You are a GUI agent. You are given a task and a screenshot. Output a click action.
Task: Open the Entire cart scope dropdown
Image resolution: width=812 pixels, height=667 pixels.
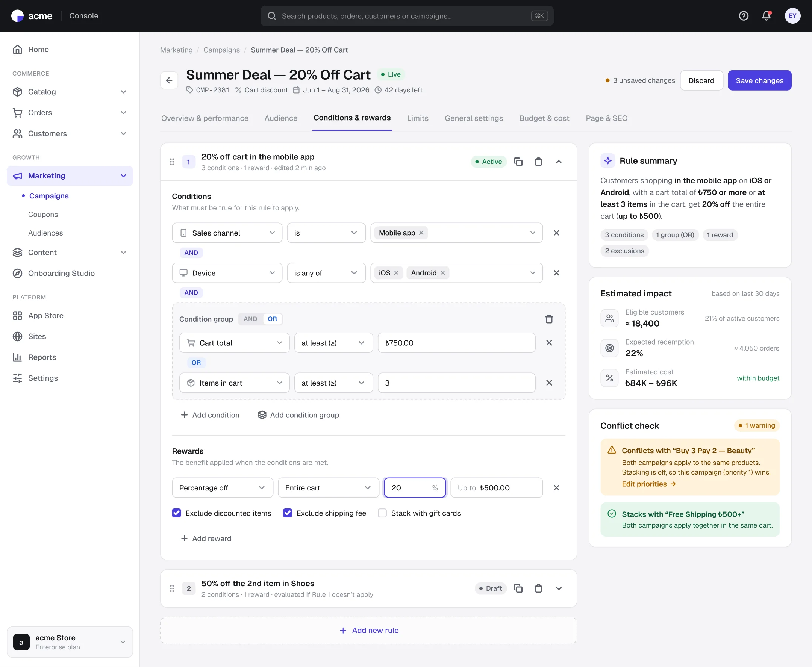[x=329, y=488]
